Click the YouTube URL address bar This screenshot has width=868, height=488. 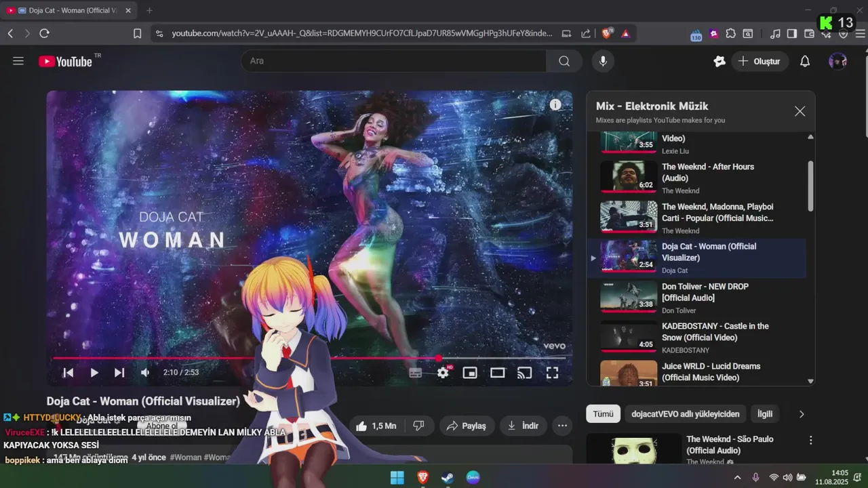point(361,33)
